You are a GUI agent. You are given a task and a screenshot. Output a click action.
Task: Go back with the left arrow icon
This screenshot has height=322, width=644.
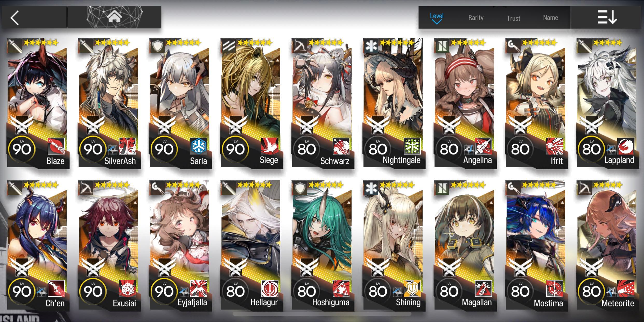point(15,18)
